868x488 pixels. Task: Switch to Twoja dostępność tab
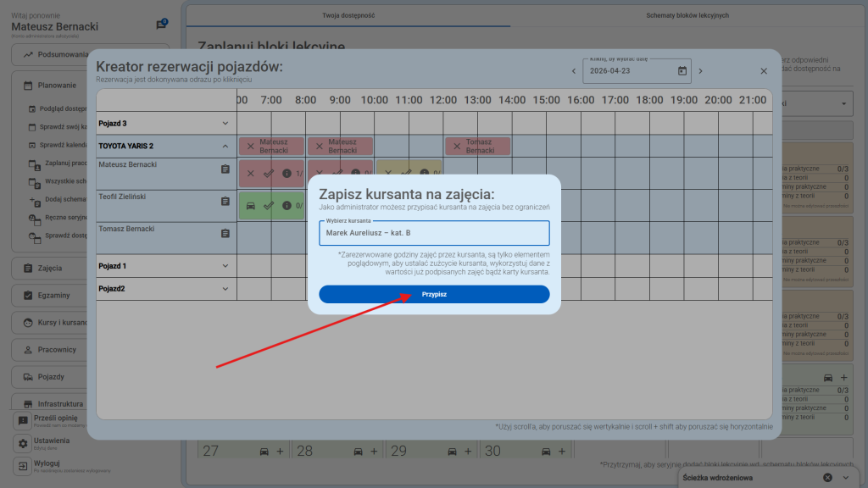coord(348,15)
